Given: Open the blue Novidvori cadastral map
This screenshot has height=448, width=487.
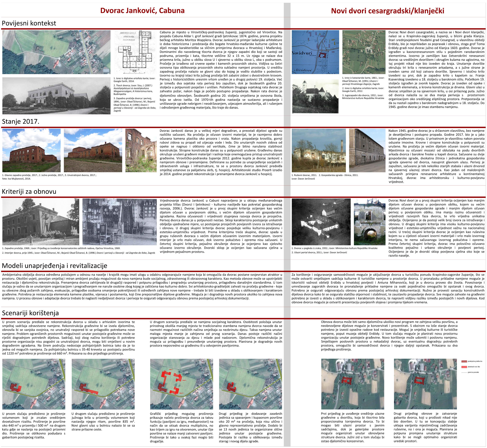Looking at the screenshot, I should [x=315, y=52].
